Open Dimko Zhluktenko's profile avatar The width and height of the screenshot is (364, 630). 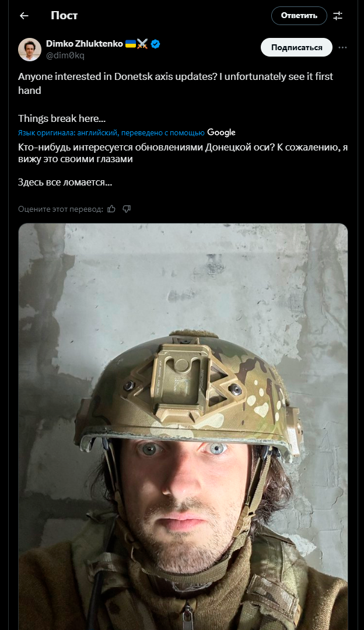30,50
